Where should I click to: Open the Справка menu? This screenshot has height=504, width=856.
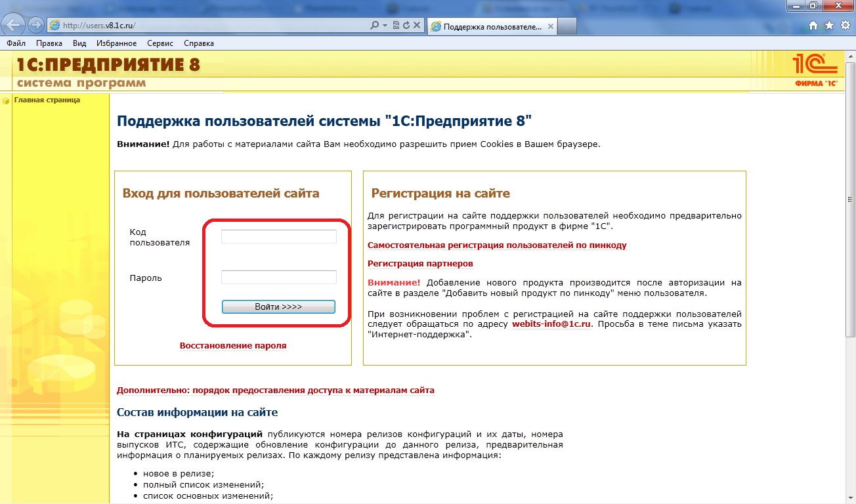pyautogui.click(x=199, y=43)
